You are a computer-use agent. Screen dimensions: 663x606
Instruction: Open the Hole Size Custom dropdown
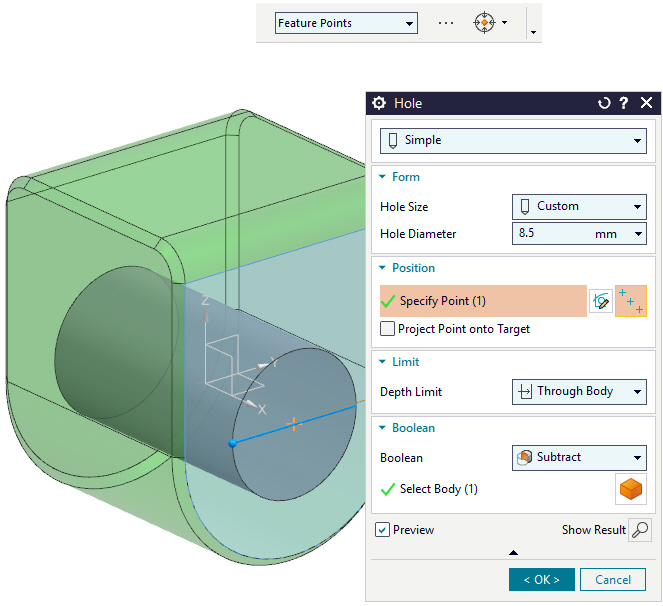(x=579, y=206)
